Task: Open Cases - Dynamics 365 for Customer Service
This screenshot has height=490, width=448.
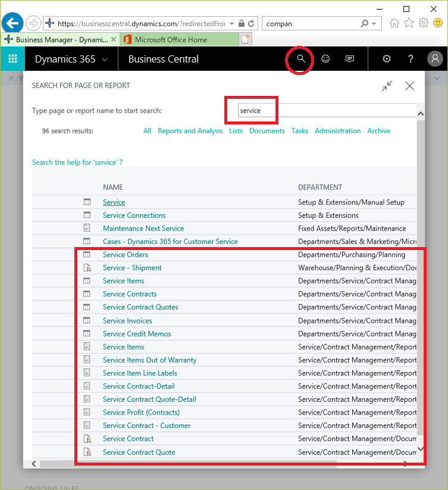Action: (x=170, y=242)
